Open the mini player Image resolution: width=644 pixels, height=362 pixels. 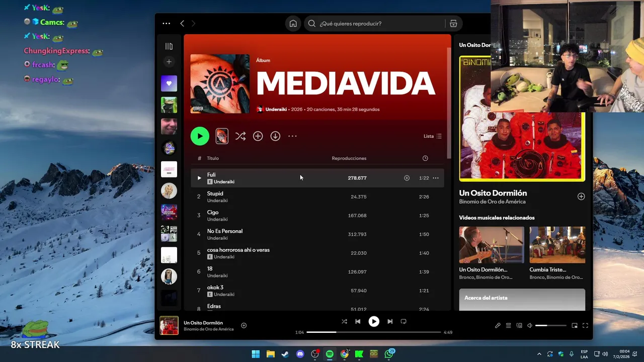tap(575, 325)
